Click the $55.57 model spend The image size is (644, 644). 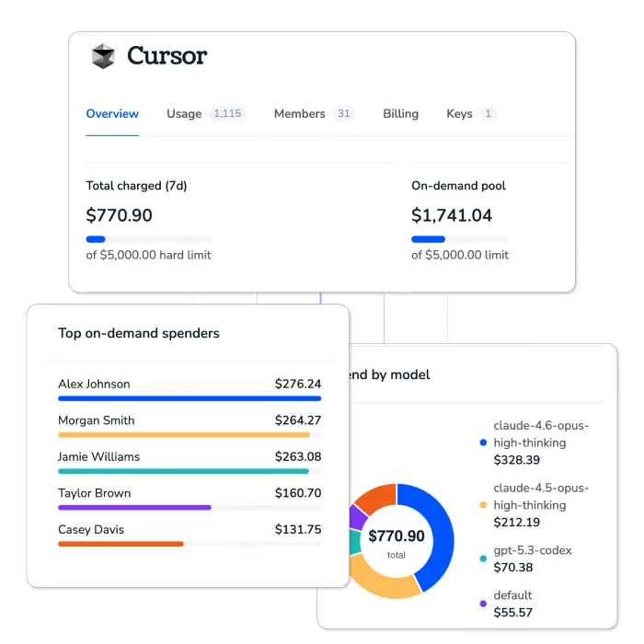click(513, 613)
